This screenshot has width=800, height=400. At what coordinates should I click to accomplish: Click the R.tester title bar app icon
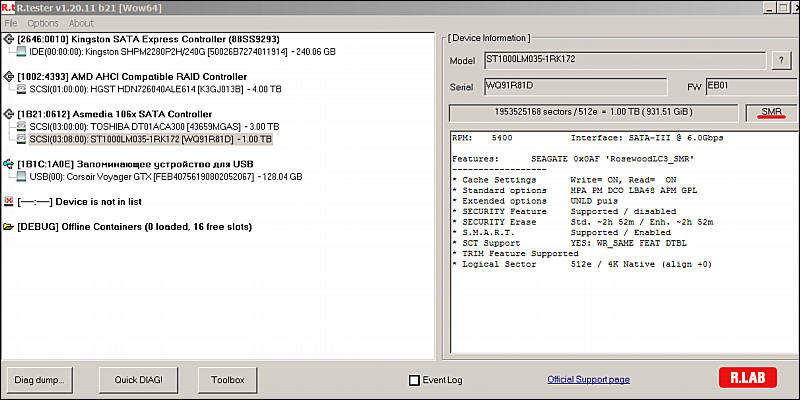click(x=7, y=7)
